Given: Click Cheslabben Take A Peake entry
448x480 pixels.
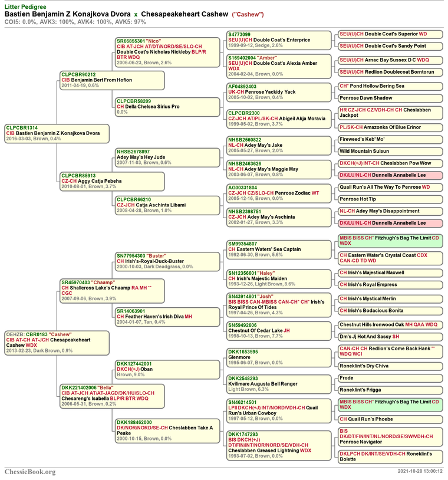Looking at the screenshot, I should click(x=167, y=430).
